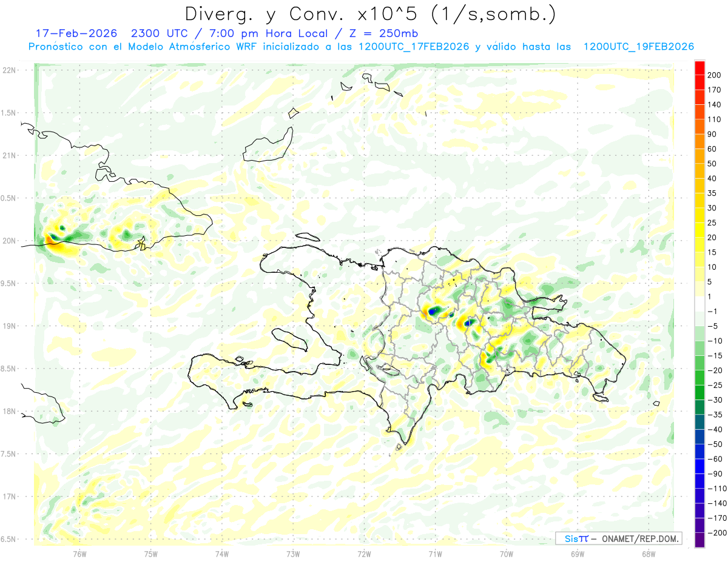Click the longitude label '74W'
Screen dimensions: 728x562
[x=222, y=553]
